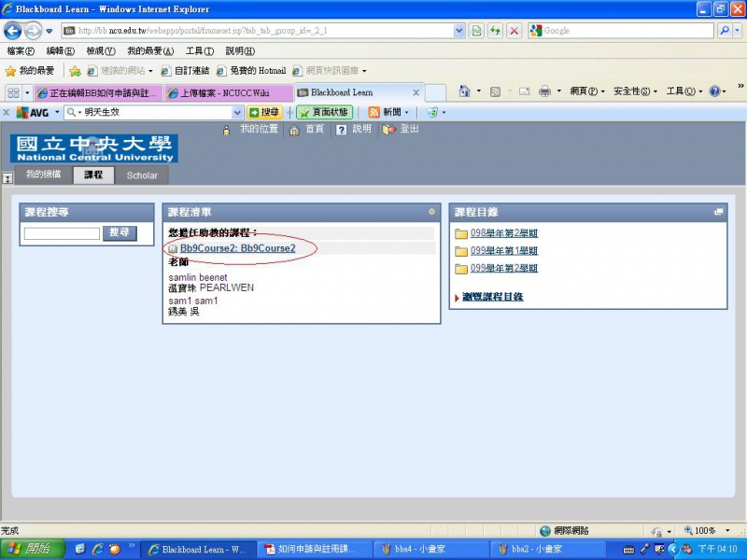Click the Quick Tabs grid icon
This screenshot has width=747, height=560.
coord(13,92)
